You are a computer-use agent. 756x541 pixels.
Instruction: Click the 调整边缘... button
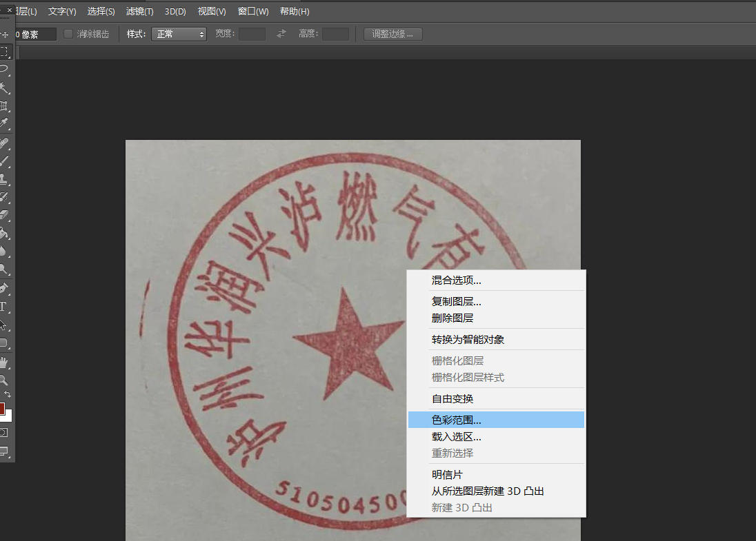tap(392, 34)
